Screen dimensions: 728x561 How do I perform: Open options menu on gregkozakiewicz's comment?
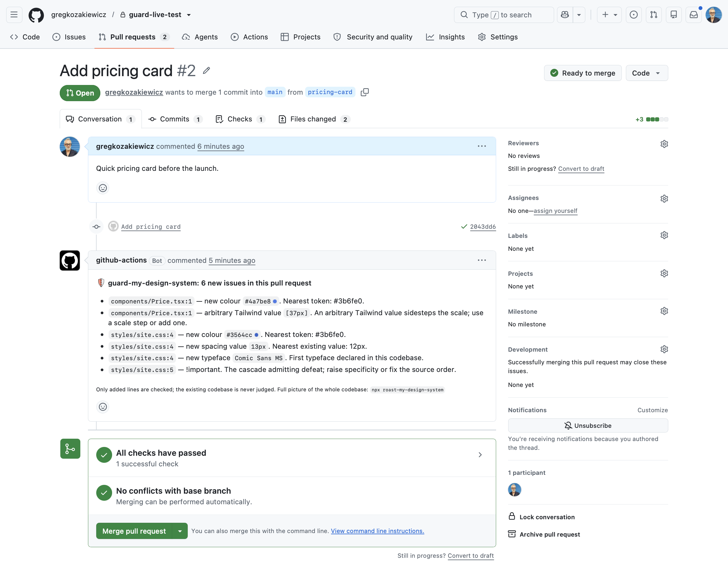[x=481, y=146]
